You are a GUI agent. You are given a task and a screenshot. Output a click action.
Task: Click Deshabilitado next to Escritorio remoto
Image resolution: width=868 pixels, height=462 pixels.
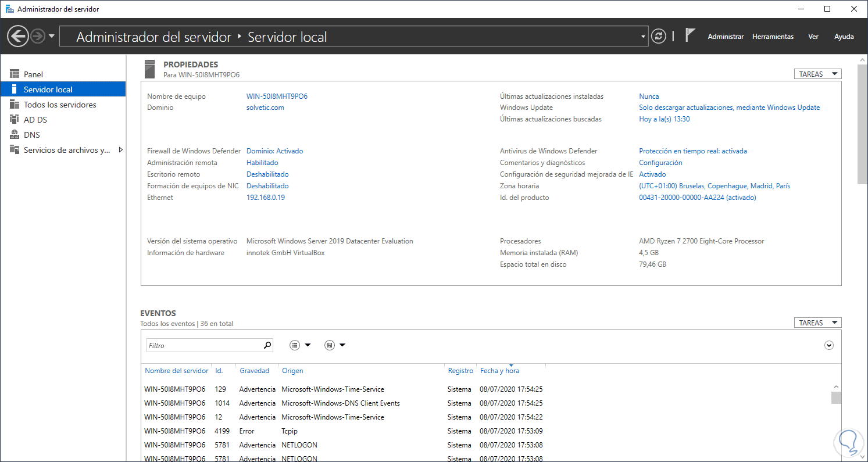click(x=267, y=174)
